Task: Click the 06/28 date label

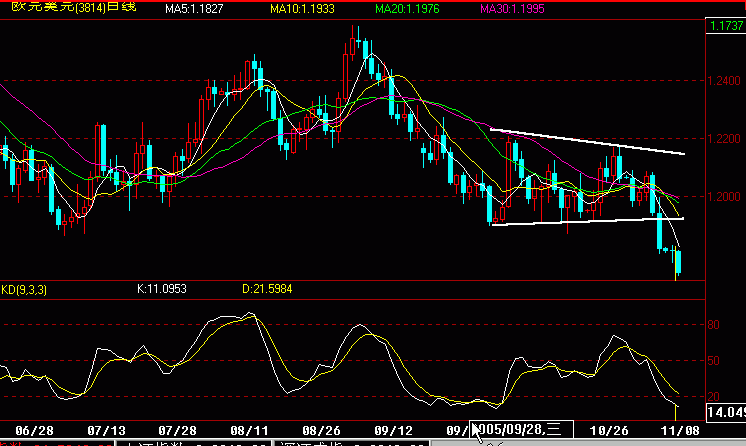Action: [34, 431]
